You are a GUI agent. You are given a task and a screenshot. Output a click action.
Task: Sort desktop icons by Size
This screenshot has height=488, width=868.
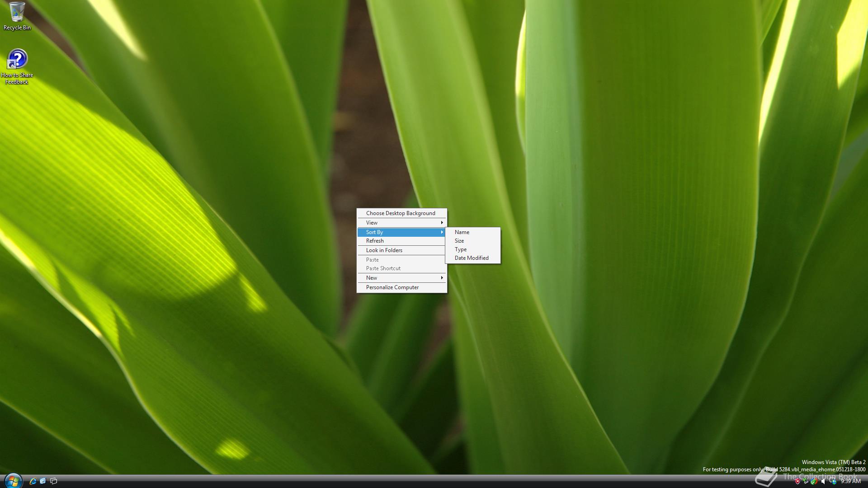pyautogui.click(x=459, y=241)
